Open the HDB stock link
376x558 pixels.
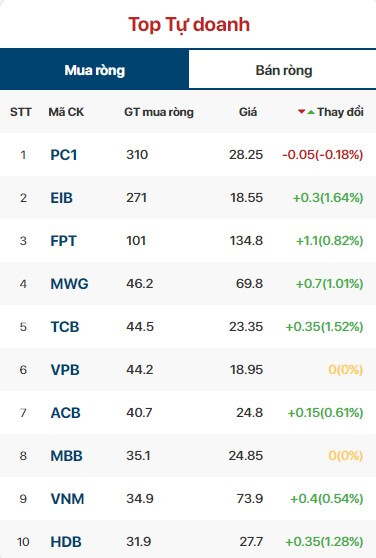point(66,542)
